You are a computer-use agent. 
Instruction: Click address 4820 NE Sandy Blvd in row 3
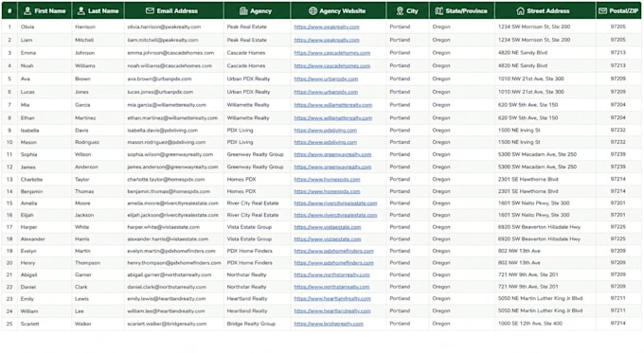coord(523,53)
